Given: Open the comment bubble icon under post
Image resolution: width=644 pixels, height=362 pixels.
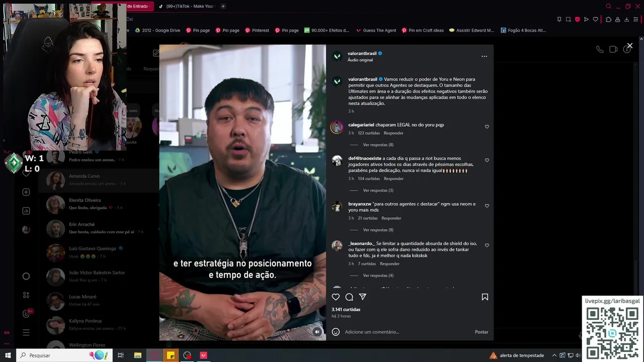Looking at the screenshot, I should tap(349, 297).
